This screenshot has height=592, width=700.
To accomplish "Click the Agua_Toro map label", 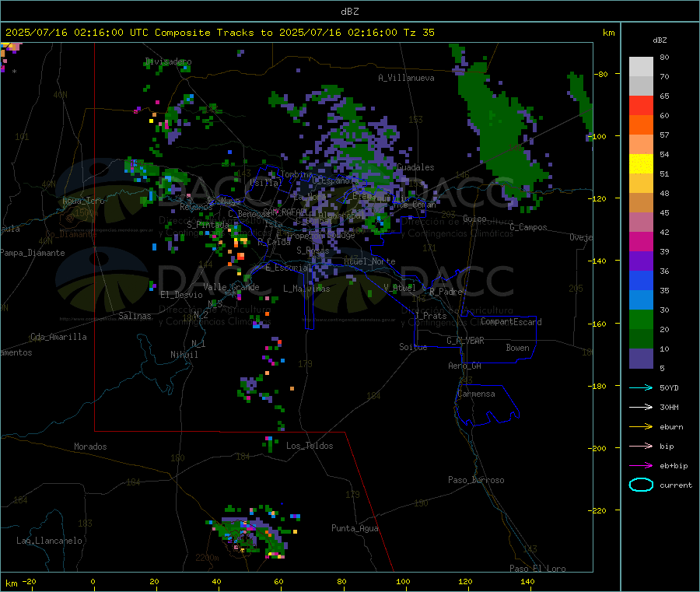I will tap(83, 201).
